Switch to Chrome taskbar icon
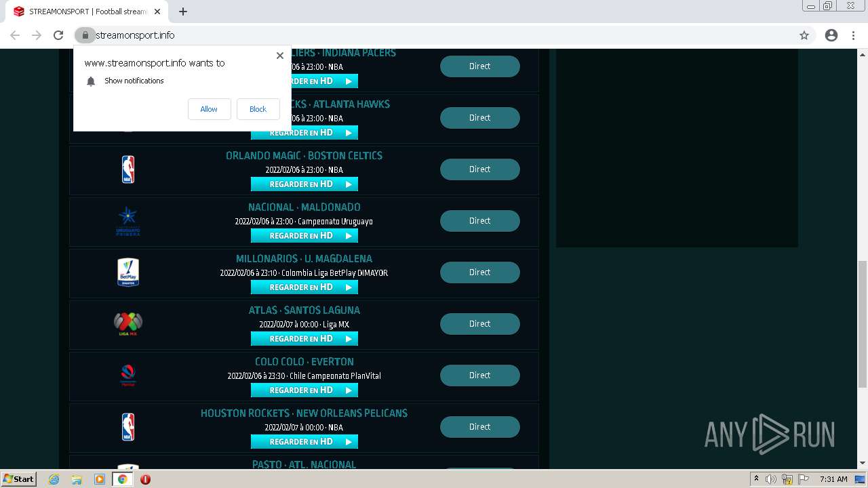The height and width of the screenshot is (488, 868). tap(122, 479)
